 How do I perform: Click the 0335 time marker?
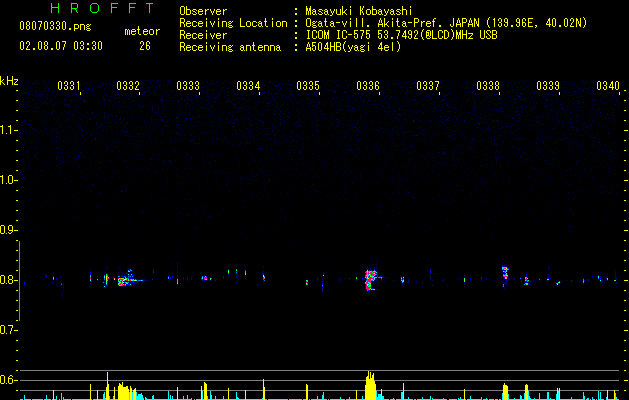(308, 85)
